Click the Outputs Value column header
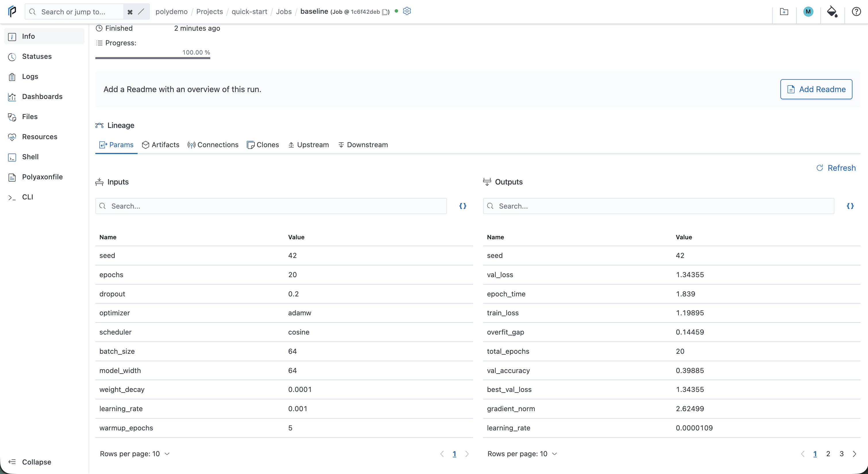868x474 pixels. coord(684,237)
